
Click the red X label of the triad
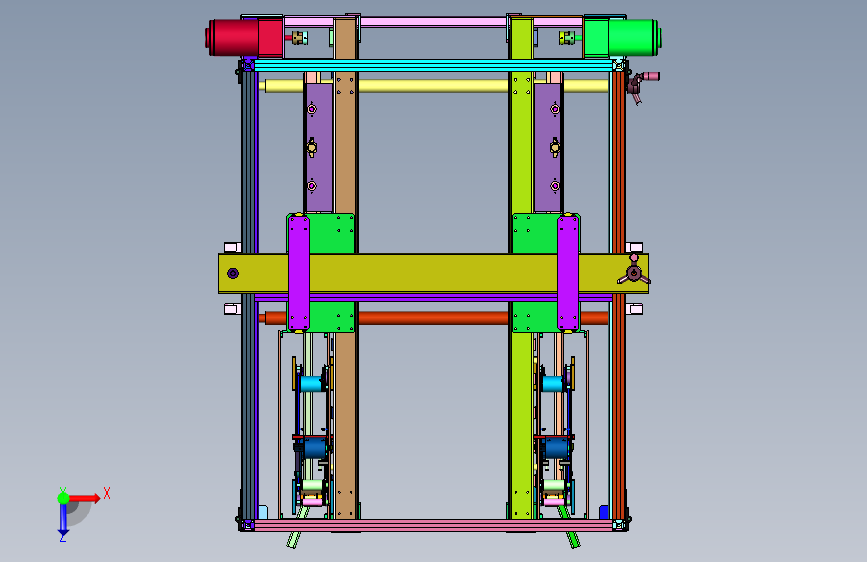coord(107,493)
